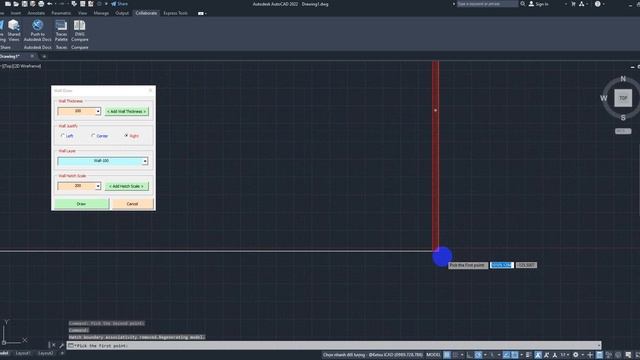Select Right wall justify radio button

pyautogui.click(x=126, y=136)
